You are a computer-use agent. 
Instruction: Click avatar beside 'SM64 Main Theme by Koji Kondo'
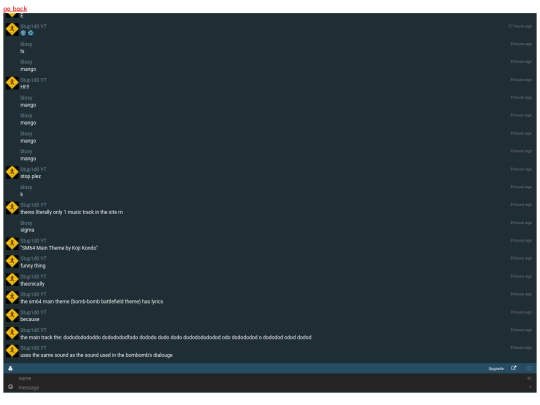tap(12, 243)
